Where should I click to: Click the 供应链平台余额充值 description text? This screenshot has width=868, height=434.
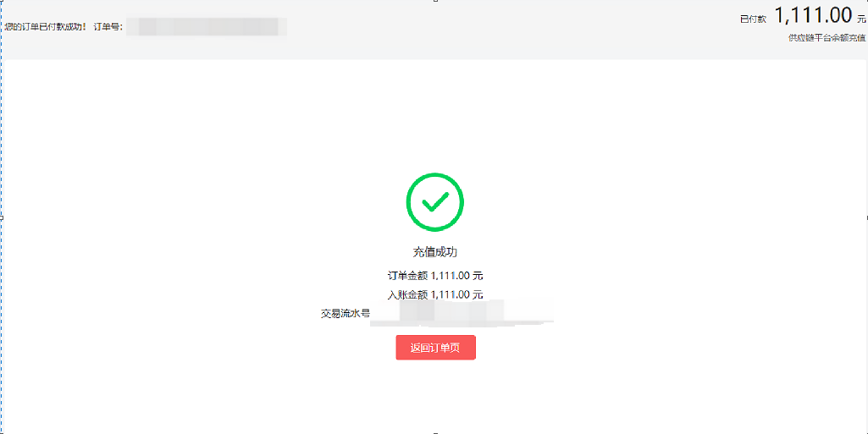pyautogui.click(x=827, y=38)
